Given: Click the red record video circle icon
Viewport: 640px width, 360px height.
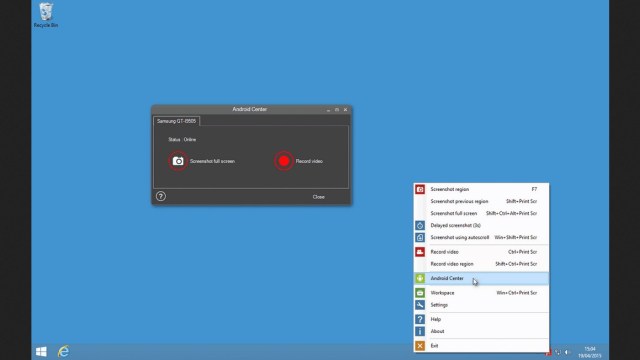Looking at the screenshot, I should coord(284,161).
